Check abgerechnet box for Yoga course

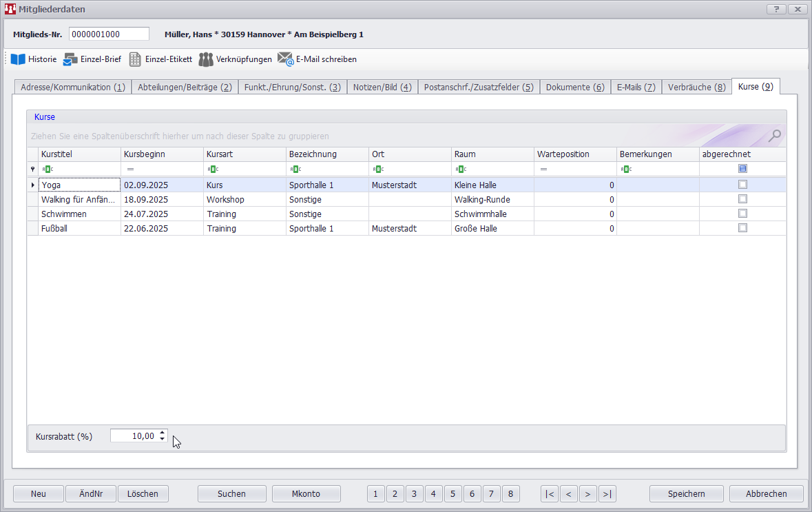coord(742,185)
